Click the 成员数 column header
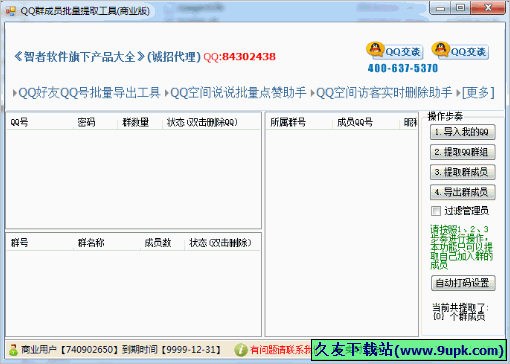This screenshot has height=364, width=510. tap(158, 243)
